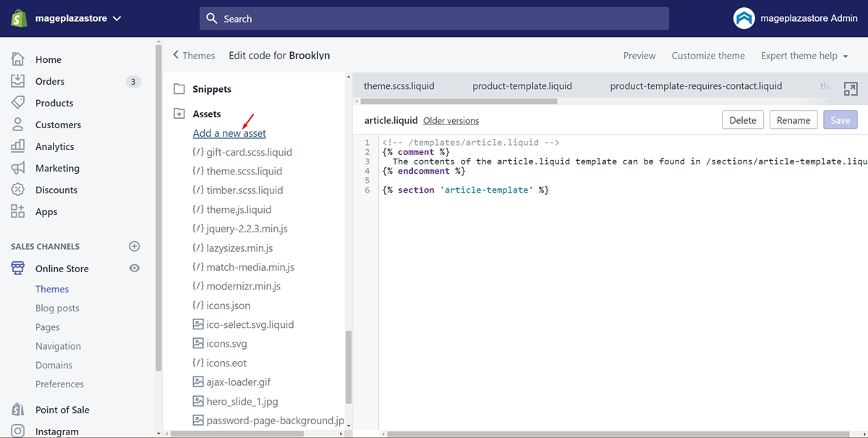This screenshot has width=868, height=438.
Task: Click the Marketing megaphone icon
Action: (18, 168)
